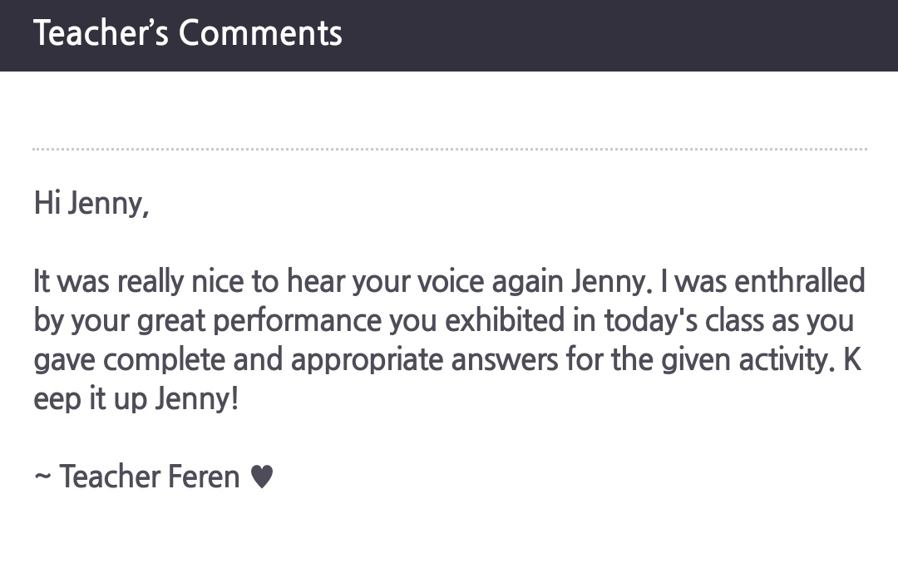Click the lone letter 'K' ending the third line
The height and width of the screenshot is (588, 898).
coord(852,360)
